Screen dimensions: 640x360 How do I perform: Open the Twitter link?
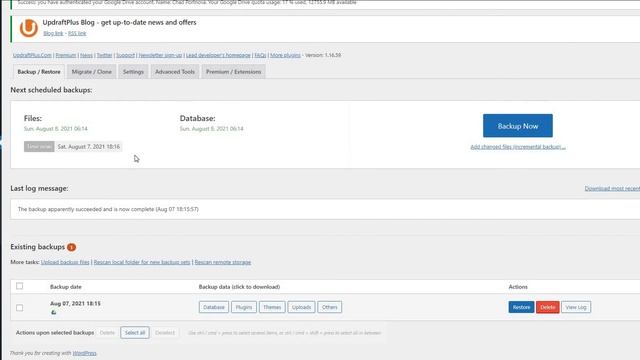(104, 55)
